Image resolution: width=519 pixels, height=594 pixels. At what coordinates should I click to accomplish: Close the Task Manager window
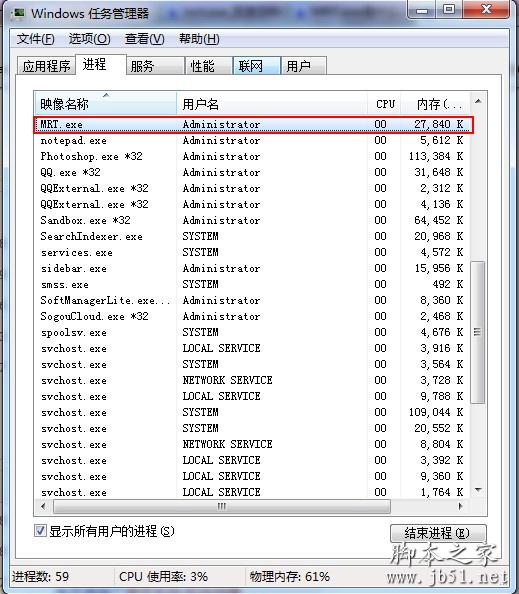coord(486,10)
